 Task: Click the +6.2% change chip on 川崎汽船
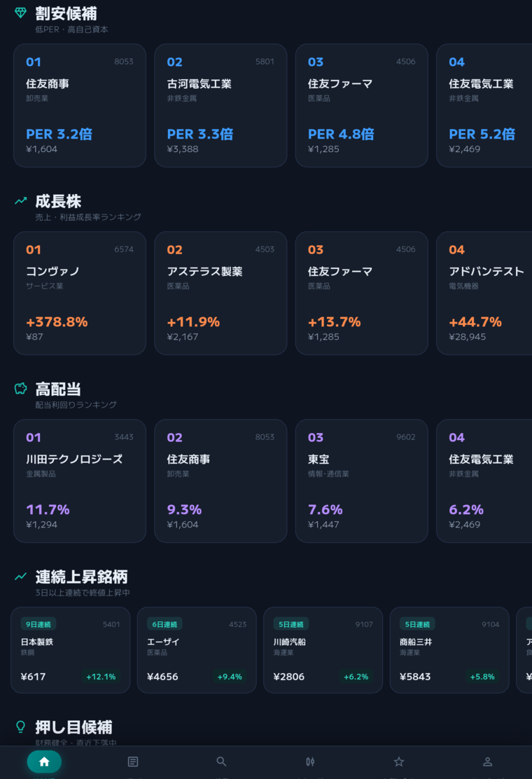356,677
